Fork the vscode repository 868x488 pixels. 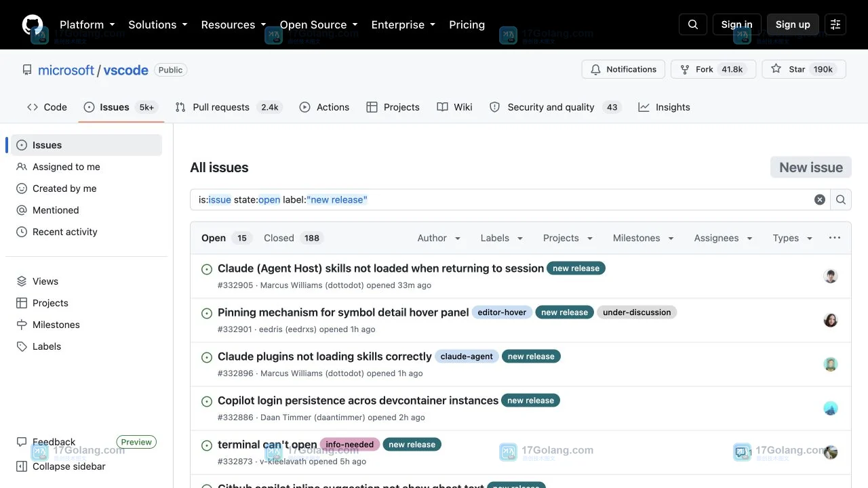click(x=713, y=69)
